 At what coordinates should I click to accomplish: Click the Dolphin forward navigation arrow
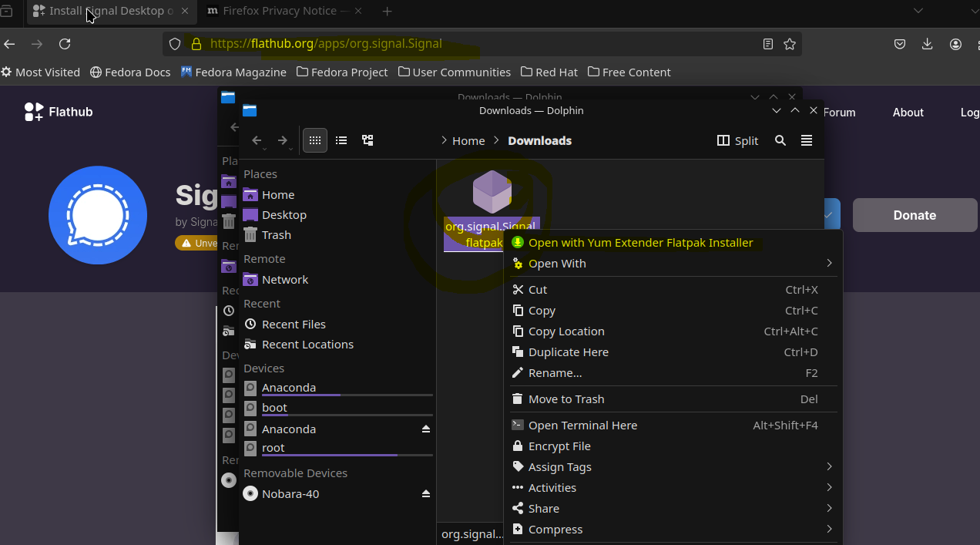(x=282, y=140)
